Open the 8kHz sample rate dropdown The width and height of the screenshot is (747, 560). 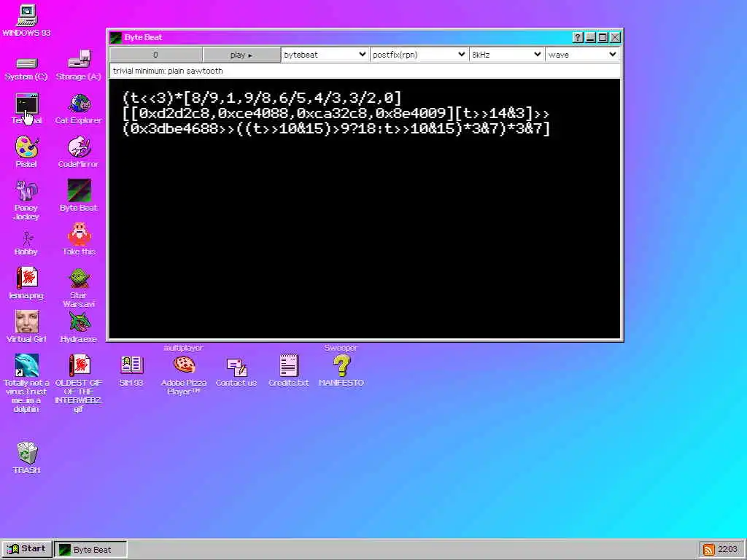[506, 55]
